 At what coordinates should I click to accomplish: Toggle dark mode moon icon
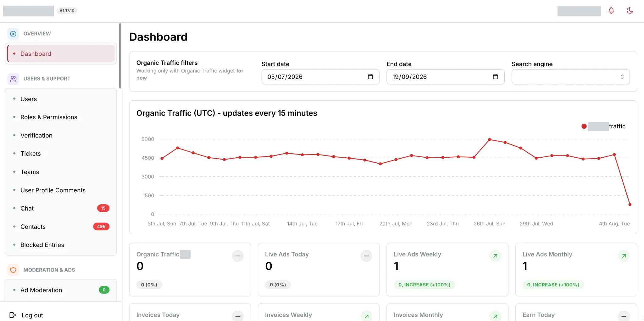coord(630,10)
